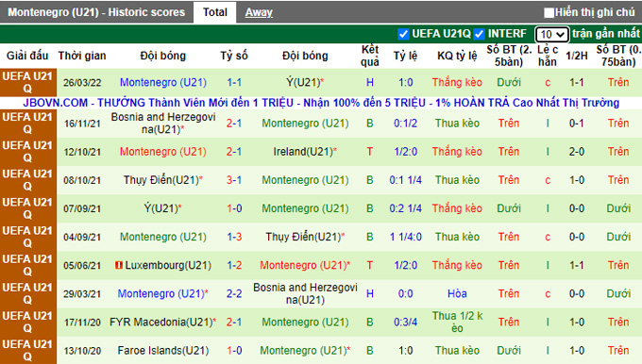
Task: Click Thắng kèo on the 12/10/21 row
Action: click(x=457, y=152)
